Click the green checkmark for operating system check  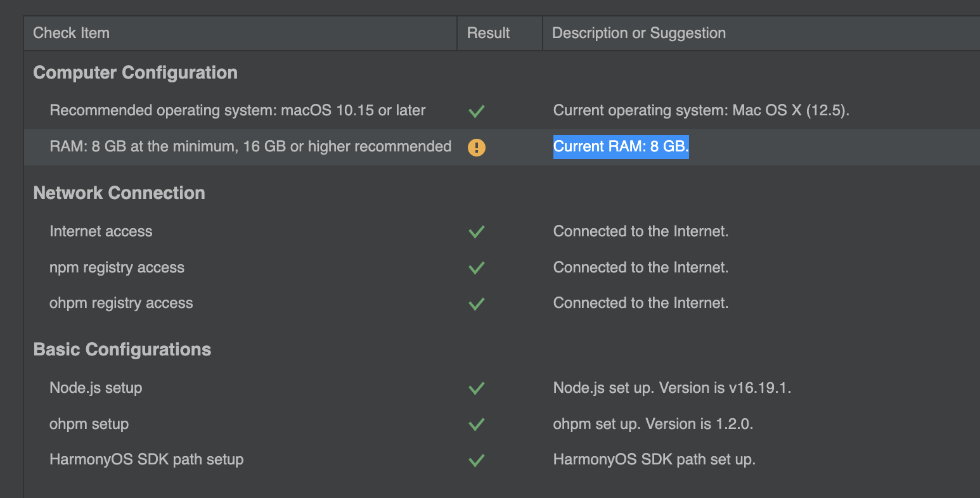[x=476, y=112]
